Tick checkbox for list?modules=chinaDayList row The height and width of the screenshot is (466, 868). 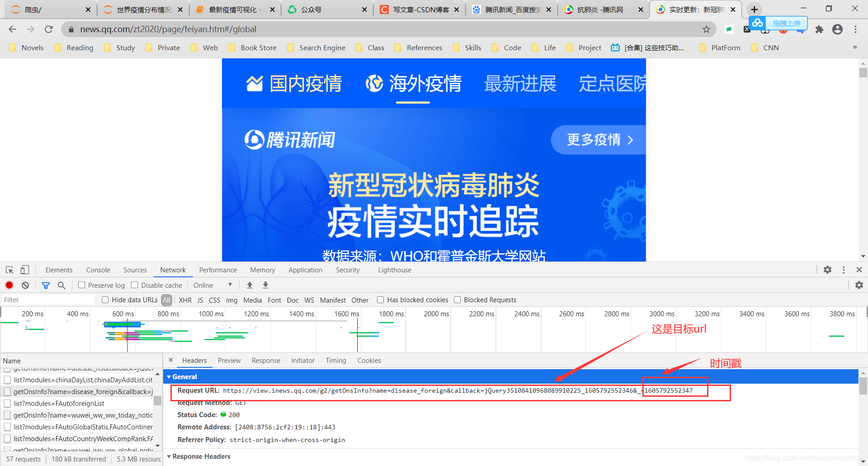7,380
